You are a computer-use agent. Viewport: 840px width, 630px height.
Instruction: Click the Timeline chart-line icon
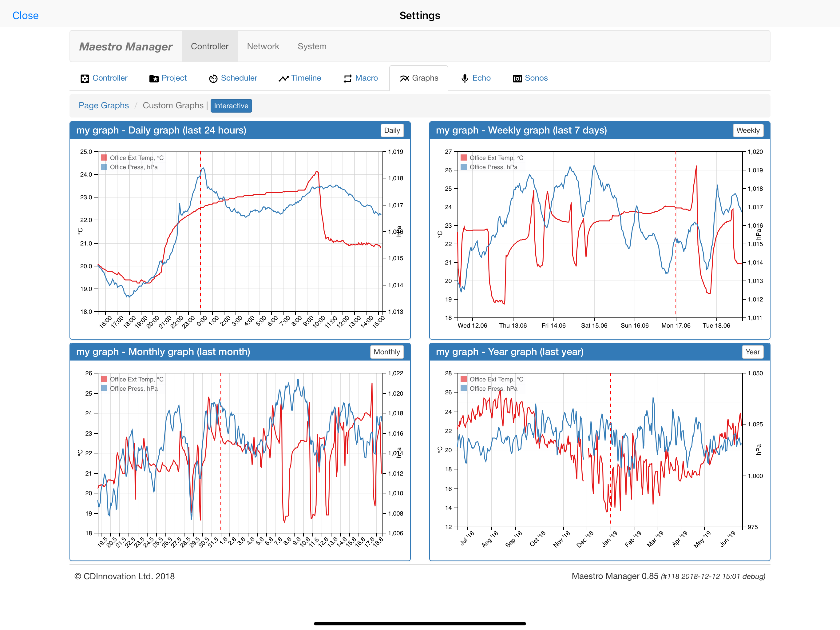pyautogui.click(x=284, y=78)
